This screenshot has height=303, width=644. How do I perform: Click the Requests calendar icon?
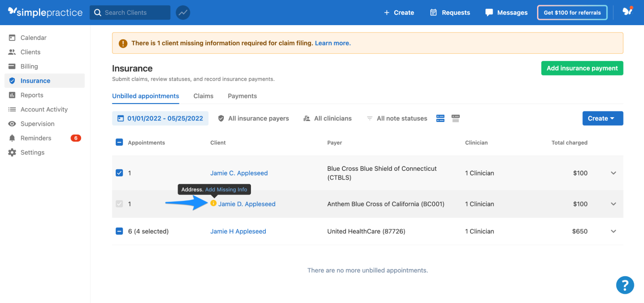click(x=433, y=13)
